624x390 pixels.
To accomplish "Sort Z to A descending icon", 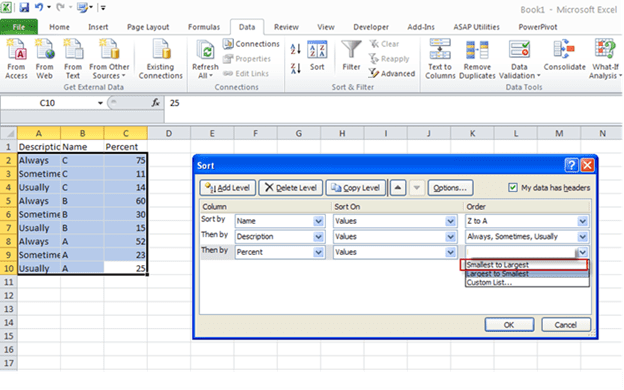I will pos(295,69).
